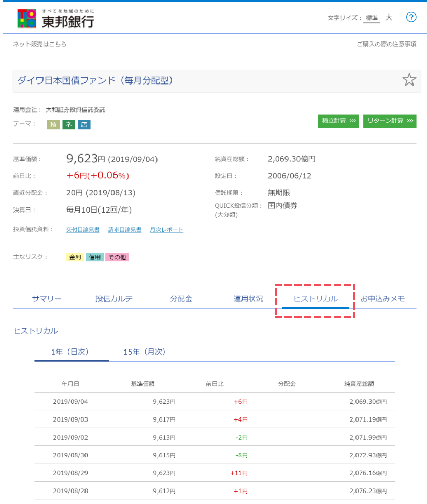Open 月次レポート document link

(166, 230)
